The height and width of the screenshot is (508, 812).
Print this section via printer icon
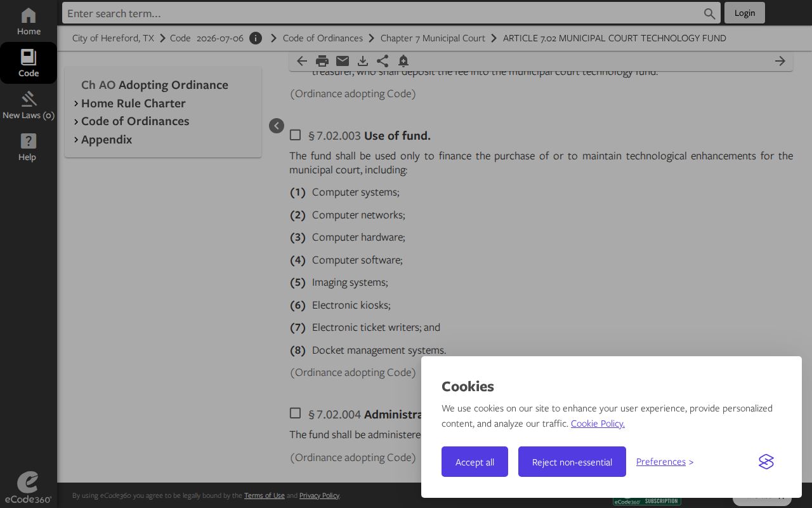pos(322,61)
